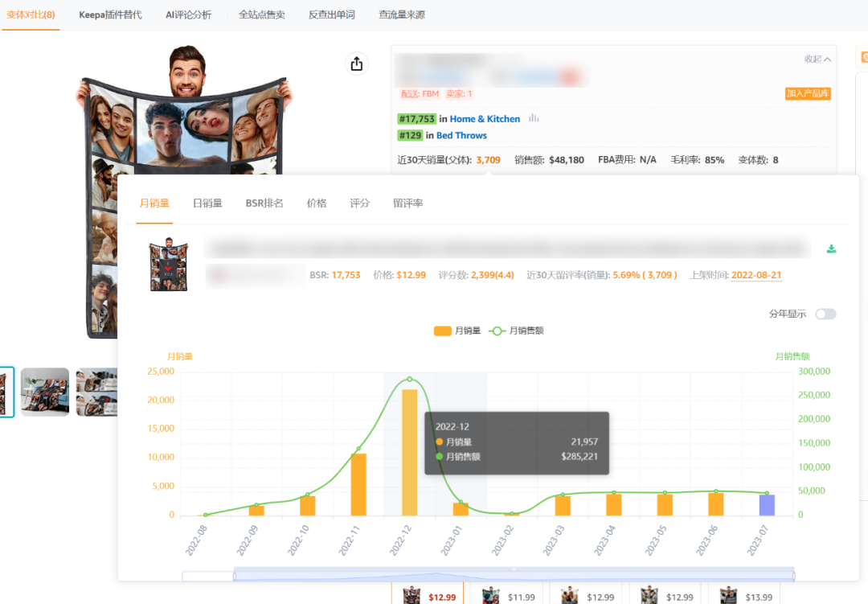Viewport: 868px width, 604px height.
Task: Switch to the 日销量 tab
Action: coord(207,203)
